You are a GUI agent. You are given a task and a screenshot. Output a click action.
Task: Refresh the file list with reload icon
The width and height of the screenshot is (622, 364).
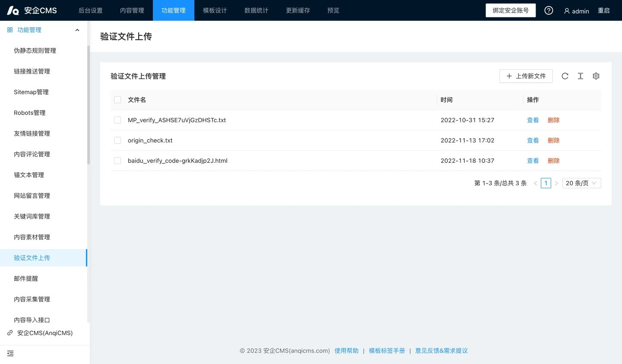tap(565, 76)
